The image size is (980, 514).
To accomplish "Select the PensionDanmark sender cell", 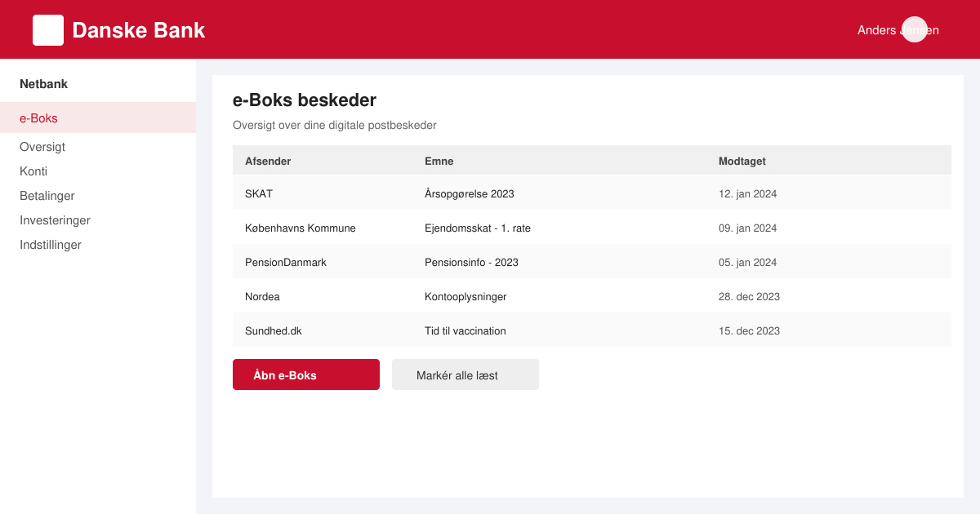I will pos(286,262).
